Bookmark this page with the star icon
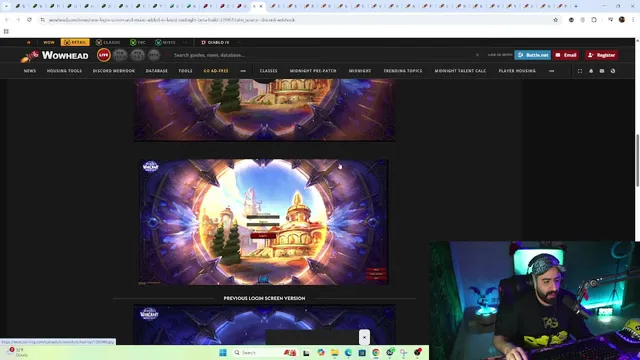Viewport: 640px width, 360px height. coord(556,20)
